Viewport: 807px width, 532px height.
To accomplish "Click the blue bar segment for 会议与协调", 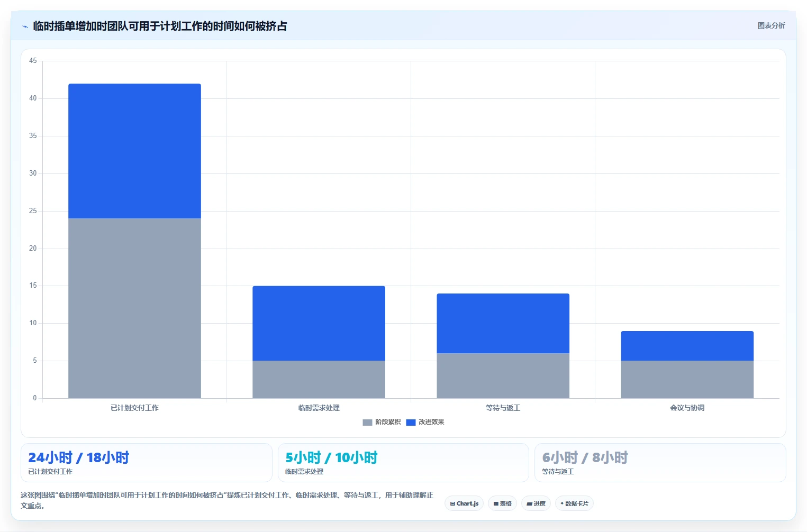I will (x=687, y=346).
